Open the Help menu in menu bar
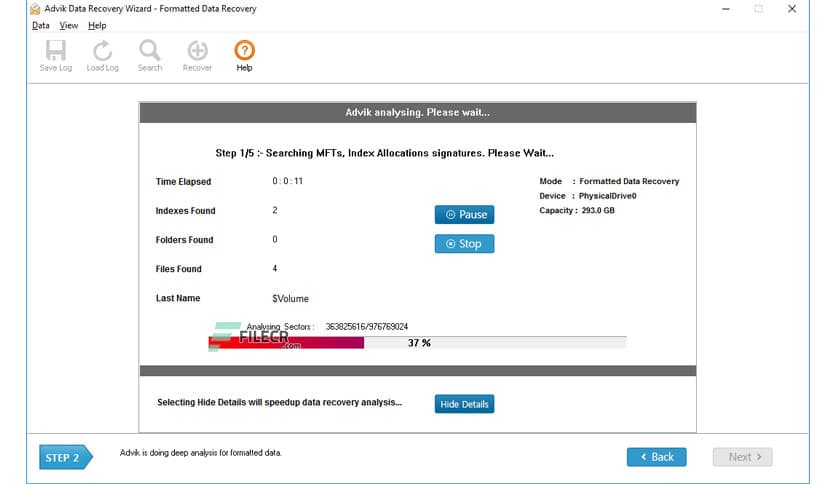The height and width of the screenshot is (484, 836). tap(97, 26)
